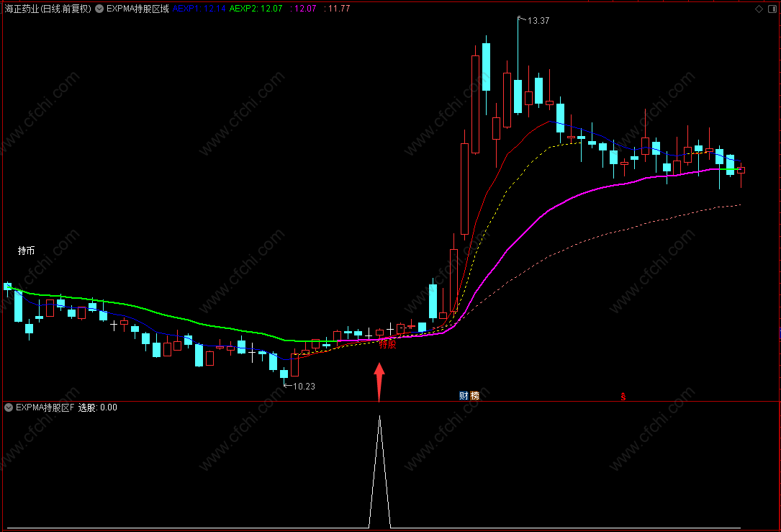The height and width of the screenshot is (532, 781).
Task: Click the 财 info marker icon
Action: [x=464, y=395]
